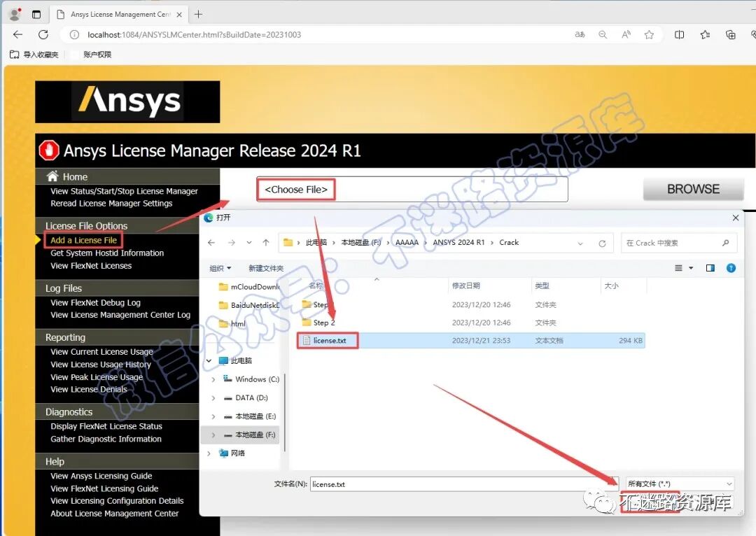Open the split screen icon
Image resolution: width=756 pixels, height=536 pixels.
coord(679,35)
